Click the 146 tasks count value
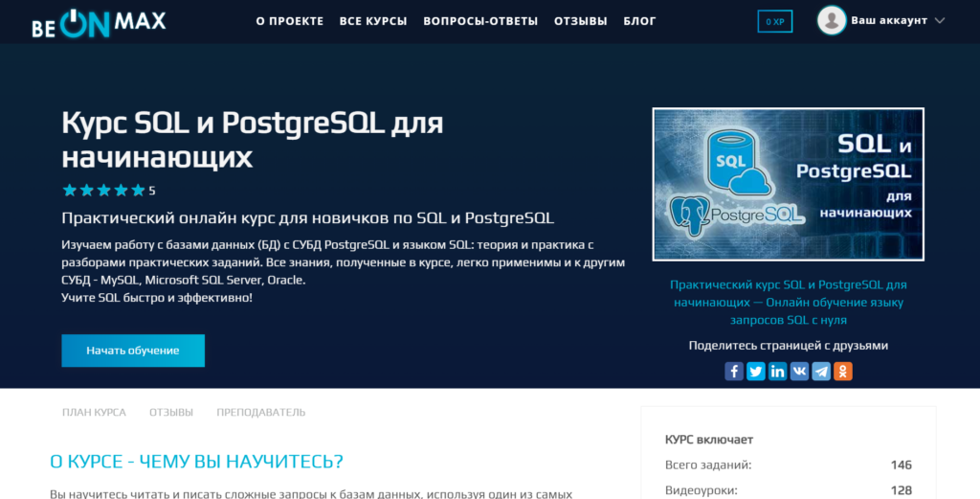980x499 pixels. click(x=901, y=465)
